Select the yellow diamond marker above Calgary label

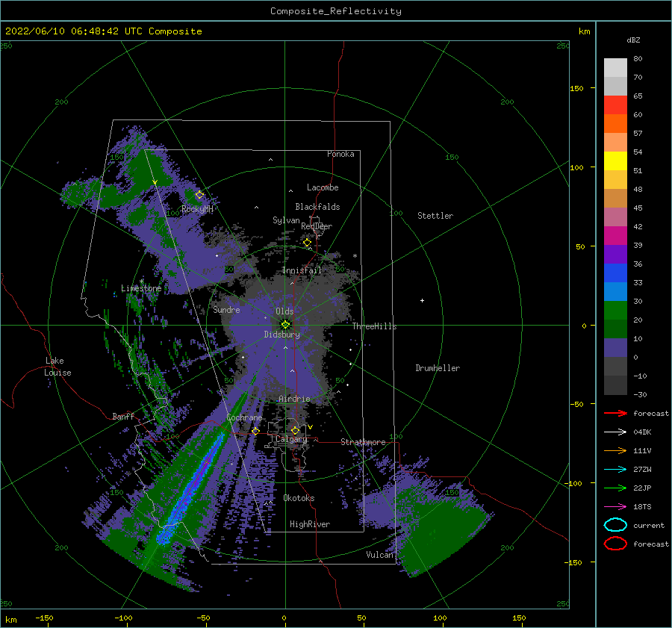click(295, 430)
